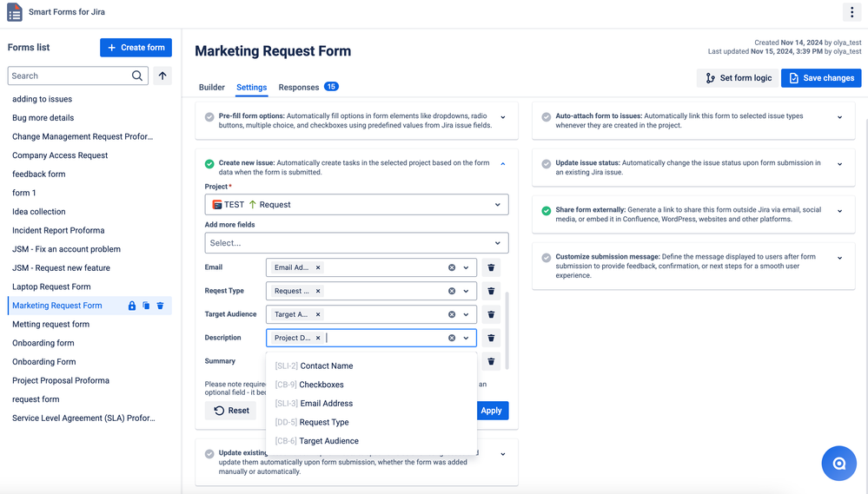Remove the Email Ad... tag chip

click(x=318, y=267)
